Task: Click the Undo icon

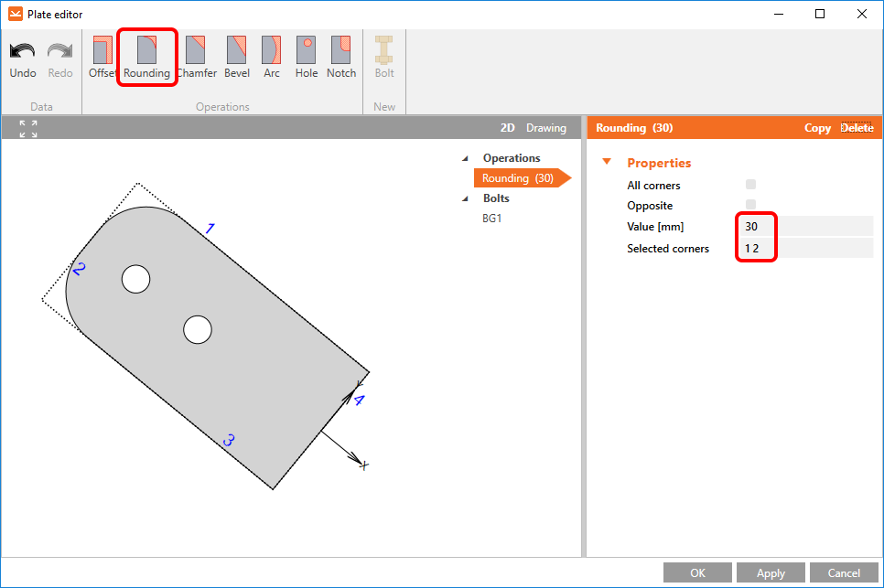Action: click(x=23, y=59)
